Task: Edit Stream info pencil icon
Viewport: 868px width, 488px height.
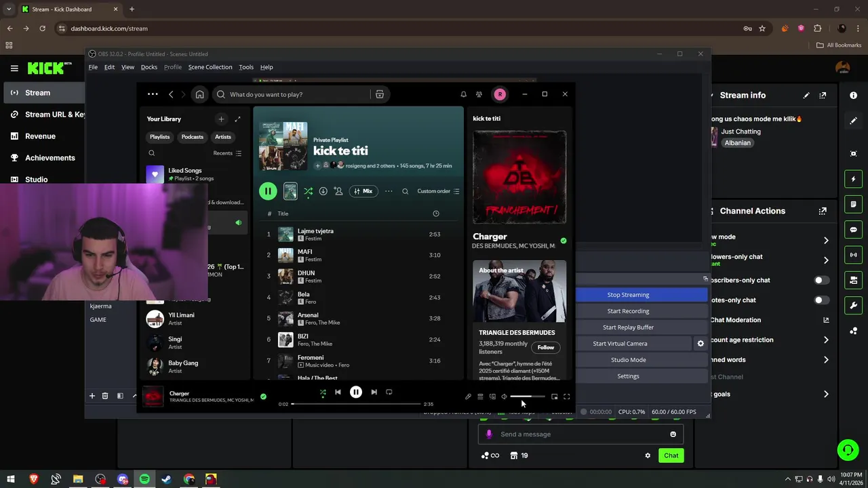Action: [806, 96]
